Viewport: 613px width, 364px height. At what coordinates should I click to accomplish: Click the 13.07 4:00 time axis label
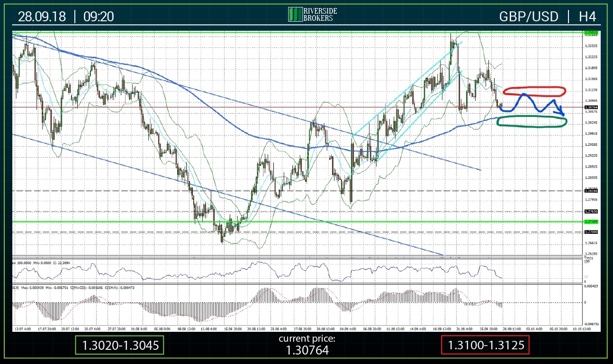pyautogui.click(x=22, y=328)
